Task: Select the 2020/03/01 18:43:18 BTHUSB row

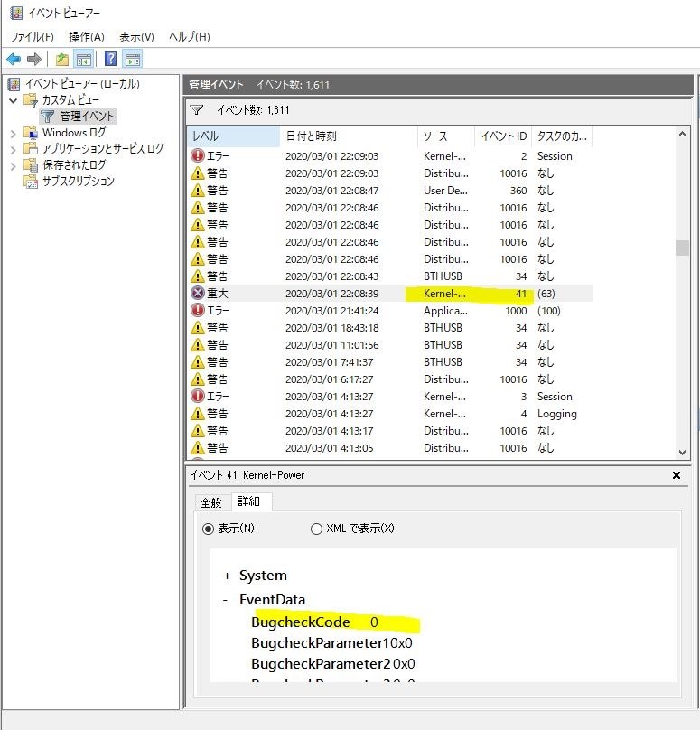Action: 390,328
